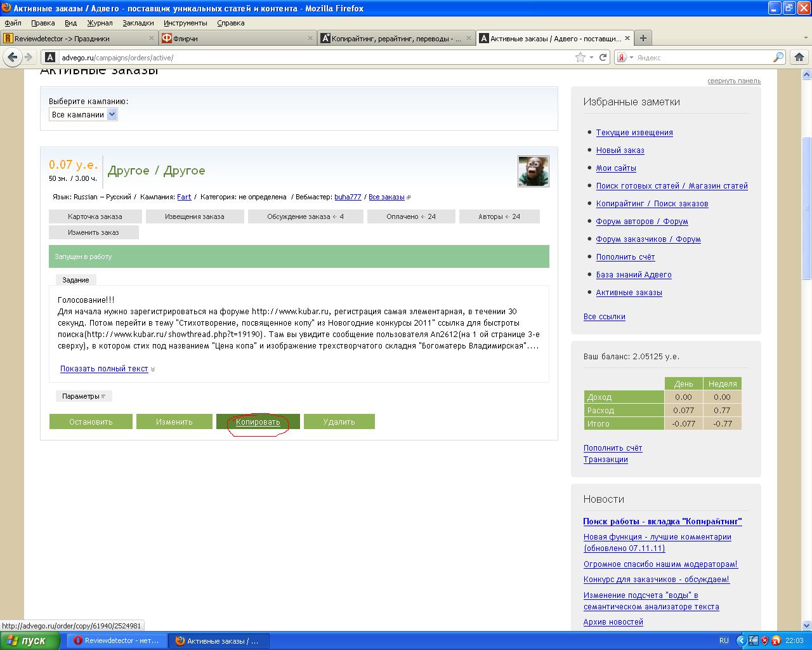Screen dimensions: 812x650
Task: Click the advego.ru URL address field
Action: (316, 57)
